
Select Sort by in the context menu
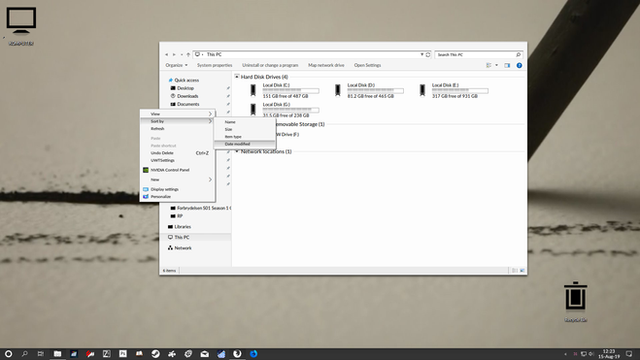(178, 121)
